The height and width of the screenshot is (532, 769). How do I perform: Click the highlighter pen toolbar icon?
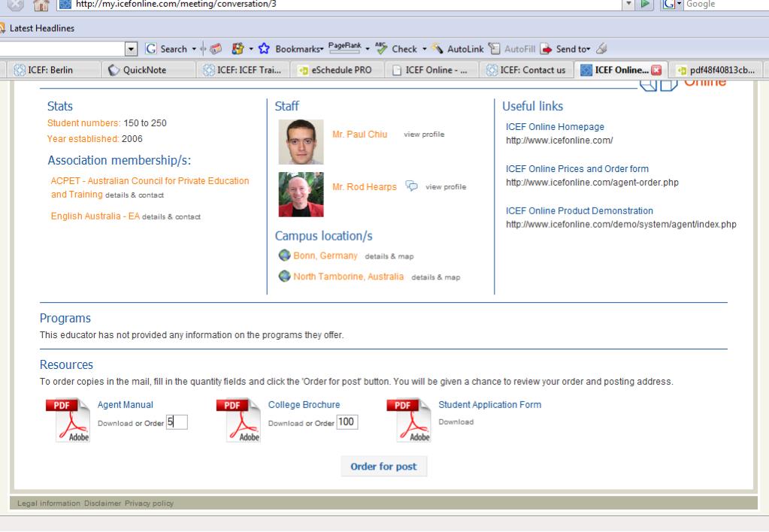pos(602,49)
